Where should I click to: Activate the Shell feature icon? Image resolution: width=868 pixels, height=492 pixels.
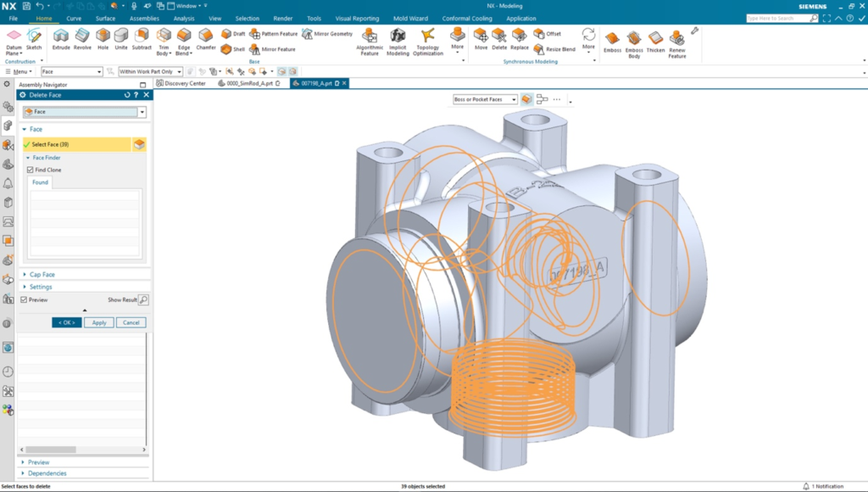tap(227, 49)
